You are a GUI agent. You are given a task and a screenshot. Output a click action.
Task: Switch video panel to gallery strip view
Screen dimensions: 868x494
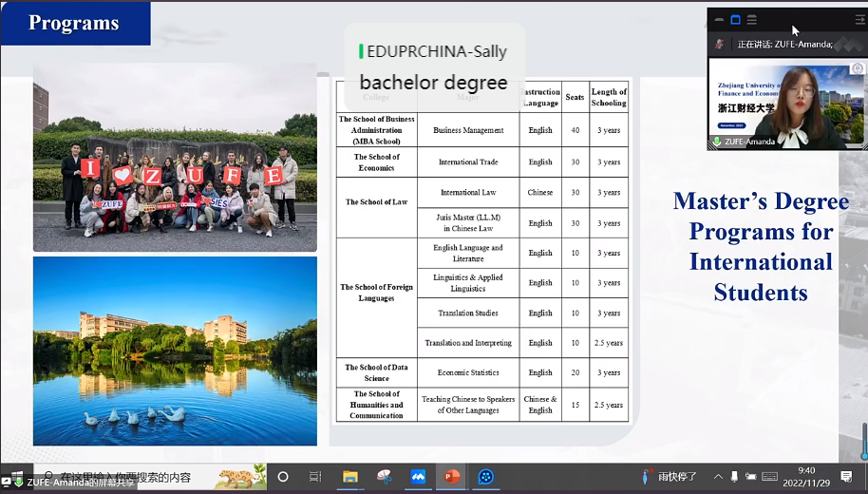coord(751,19)
